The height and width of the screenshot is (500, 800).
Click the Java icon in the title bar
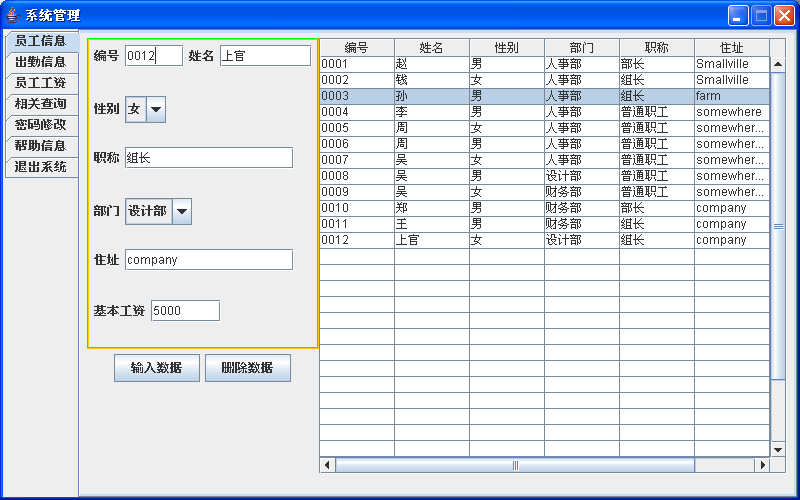tap(13, 15)
